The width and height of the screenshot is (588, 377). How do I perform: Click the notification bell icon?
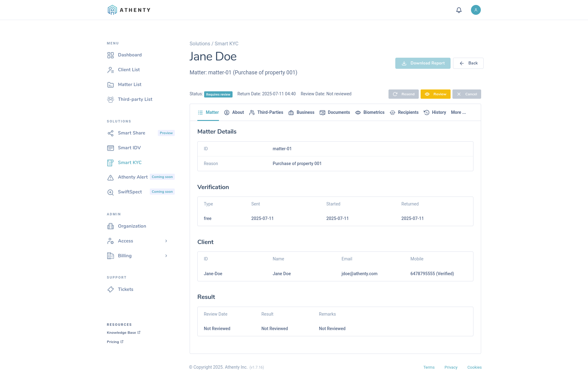[x=459, y=10]
